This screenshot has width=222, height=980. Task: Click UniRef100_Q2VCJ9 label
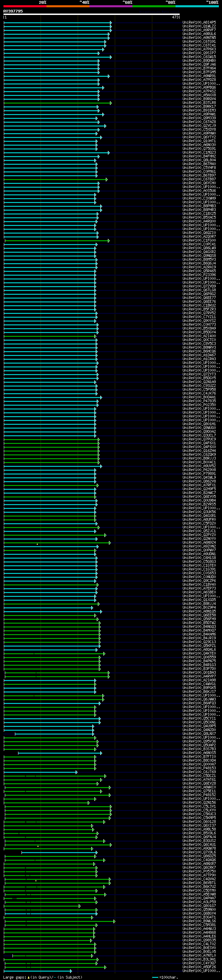(x=199, y=125)
